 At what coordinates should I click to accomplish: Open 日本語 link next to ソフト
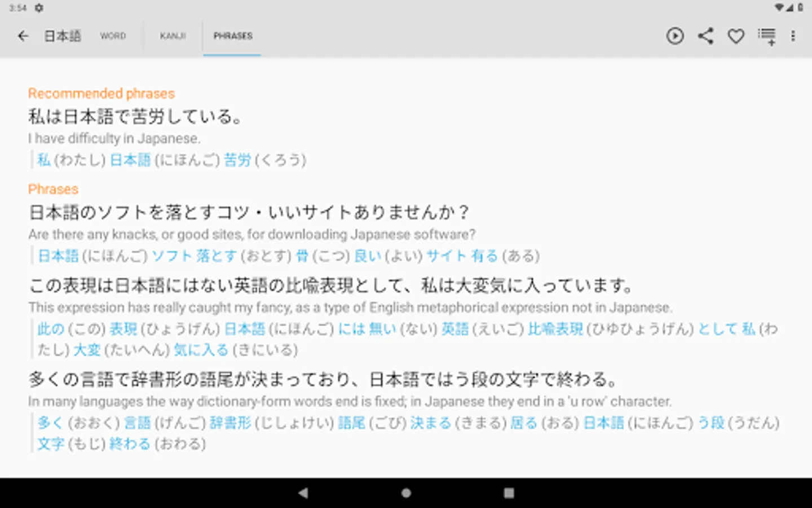pyautogui.click(x=58, y=256)
